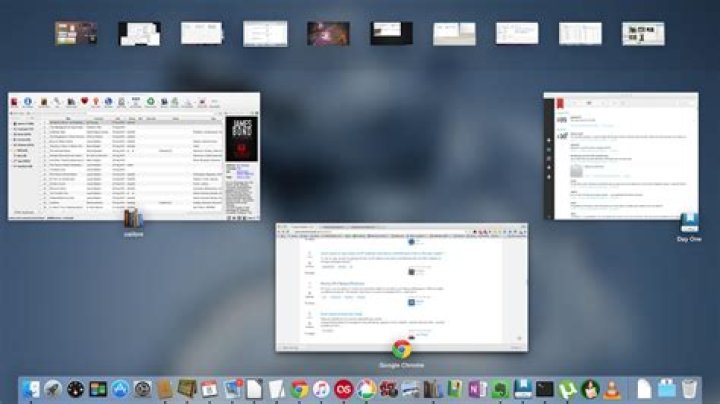The width and height of the screenshot is (720, 404).
Task: Click blue info Edit metadata icon in calibre
Action: pyautogui.click(x=28, y=101)
